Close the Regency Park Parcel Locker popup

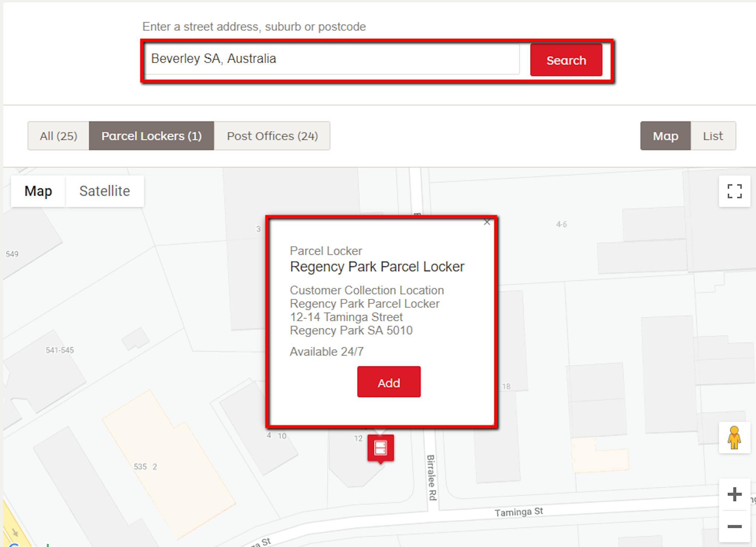[487, 222]
